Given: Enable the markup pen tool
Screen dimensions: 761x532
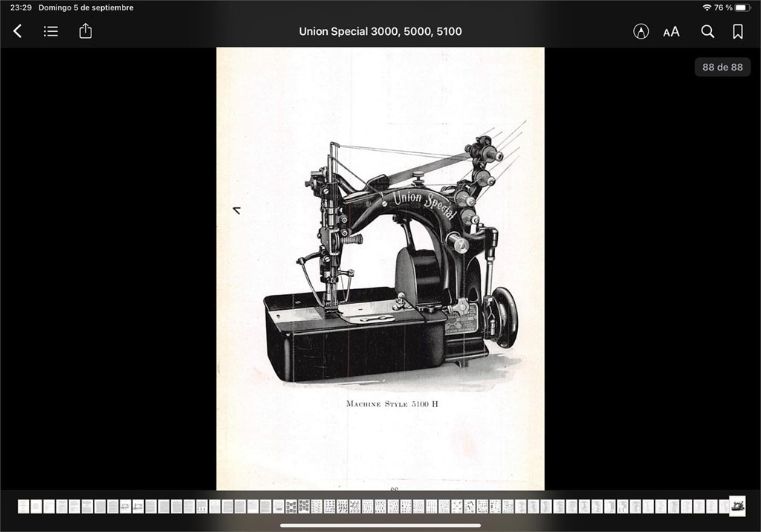Looking at the screenshot, I should click(641, 31).
